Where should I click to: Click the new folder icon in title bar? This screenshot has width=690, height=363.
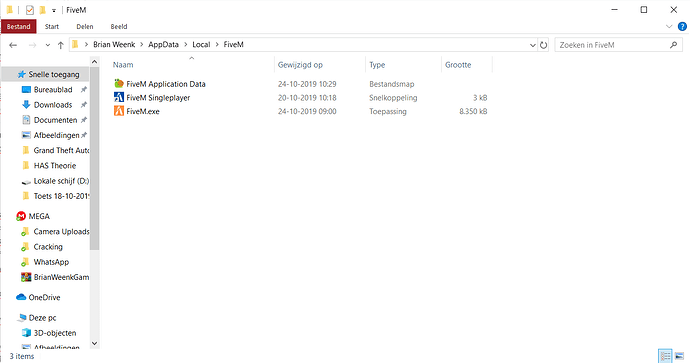tap(43, 10)
